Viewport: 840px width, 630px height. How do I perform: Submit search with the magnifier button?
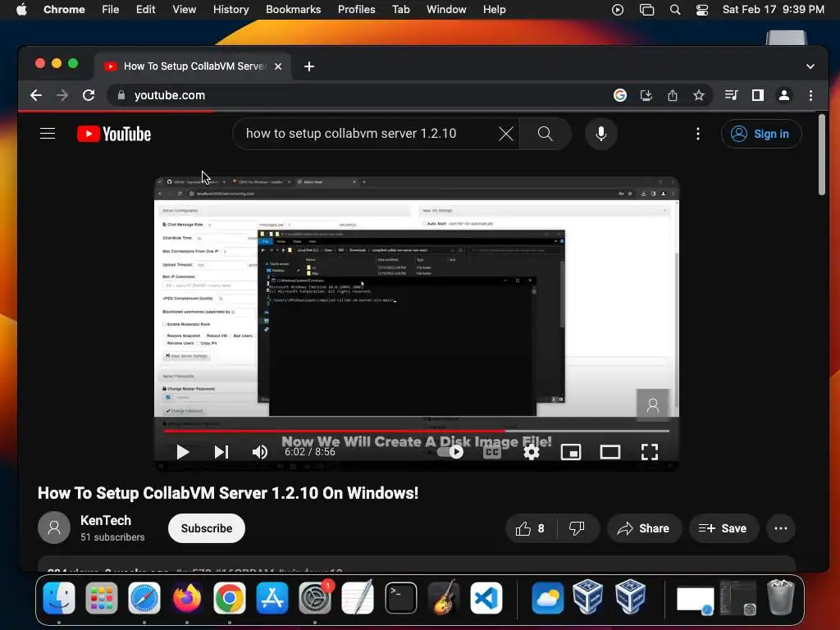[x=545, y=134]
